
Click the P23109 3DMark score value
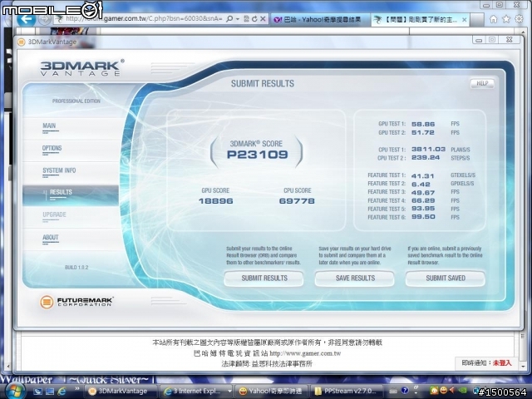(257, 155)
